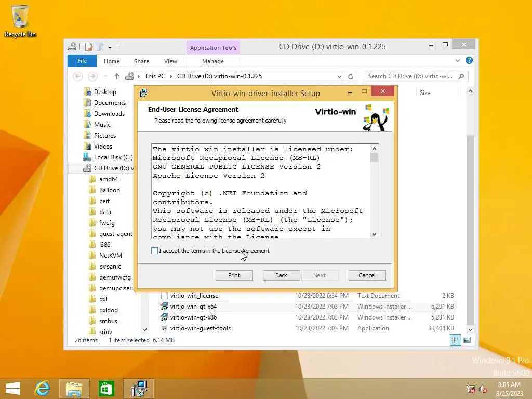Open Downloads in navigation pane

(109, 114)
